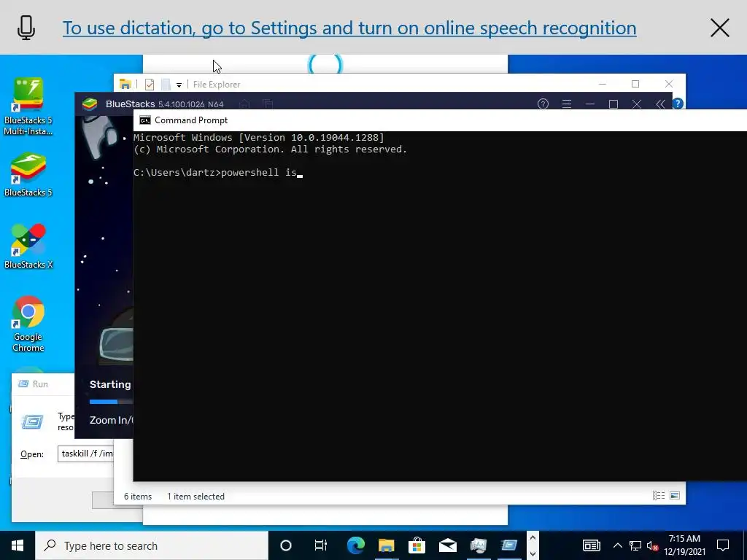Click the Open input field in Run dialog
This screenshot has height=560, width=747.
click(x=86, y=454)
